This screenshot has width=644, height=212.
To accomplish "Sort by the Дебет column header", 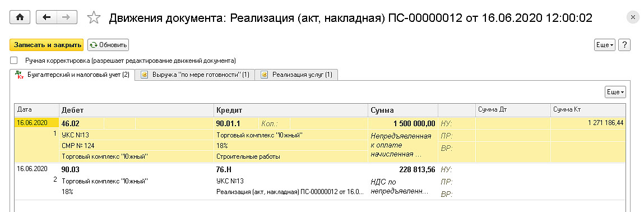I will click(136, 110).
